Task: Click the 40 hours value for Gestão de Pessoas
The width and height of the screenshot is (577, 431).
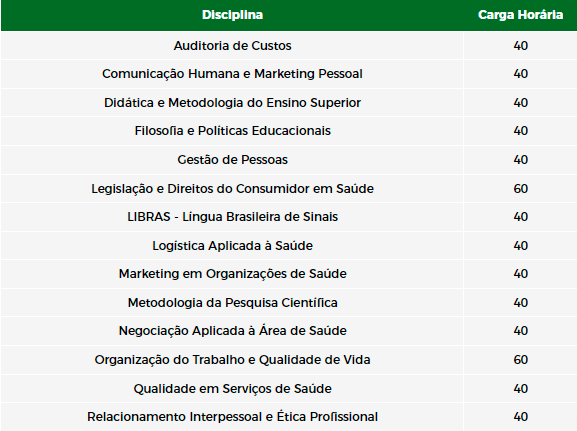Action: 520,160
